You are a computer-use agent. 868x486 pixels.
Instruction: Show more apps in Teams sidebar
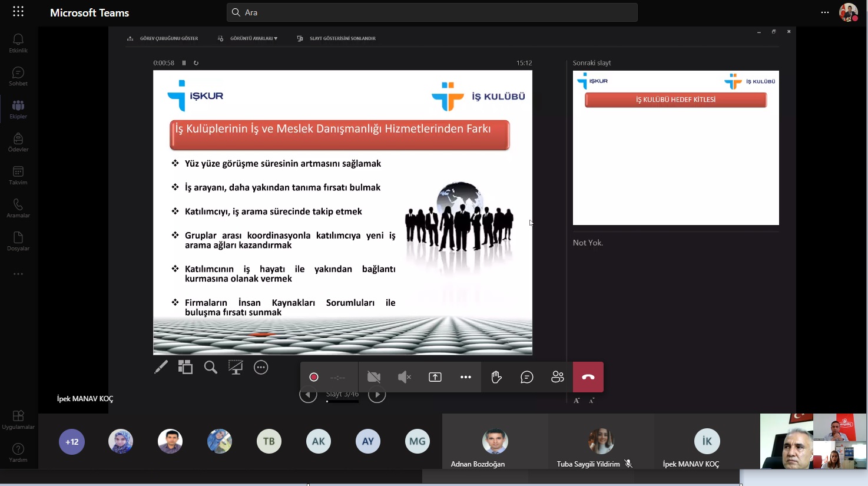tap(18, 274)
